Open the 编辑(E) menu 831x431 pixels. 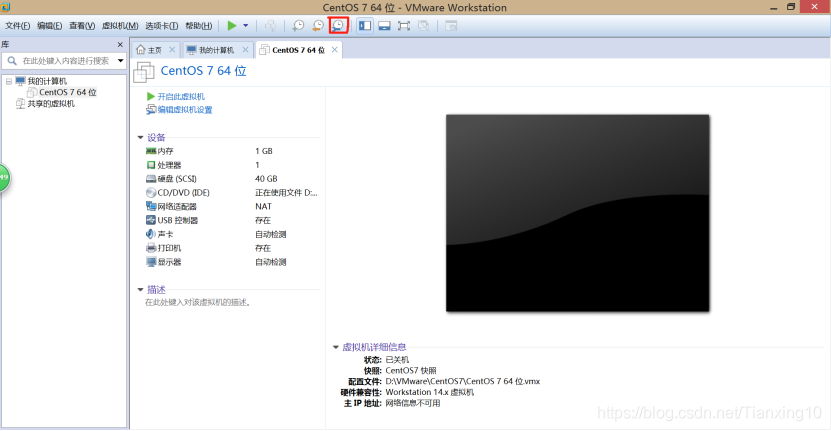click(x=49, y=25)
